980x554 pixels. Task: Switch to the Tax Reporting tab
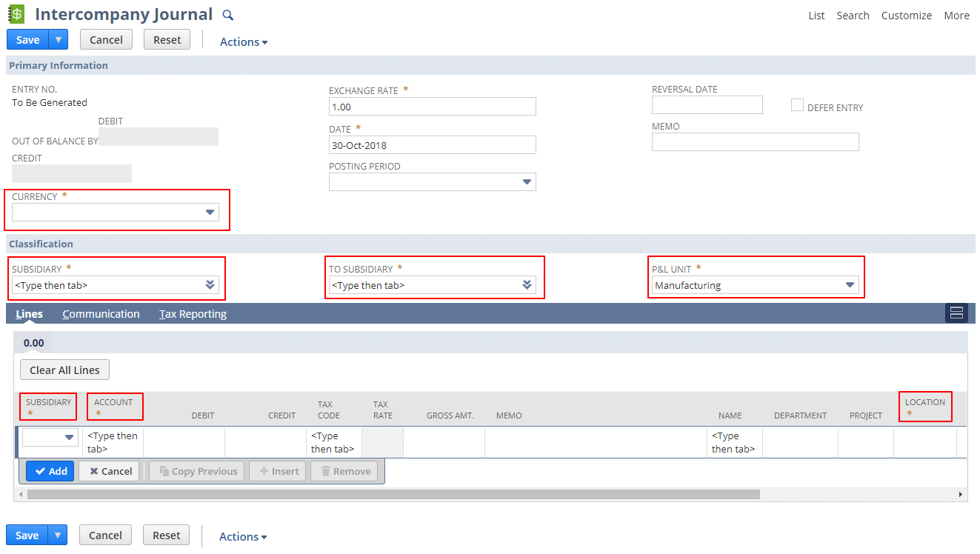coord(193,314)
